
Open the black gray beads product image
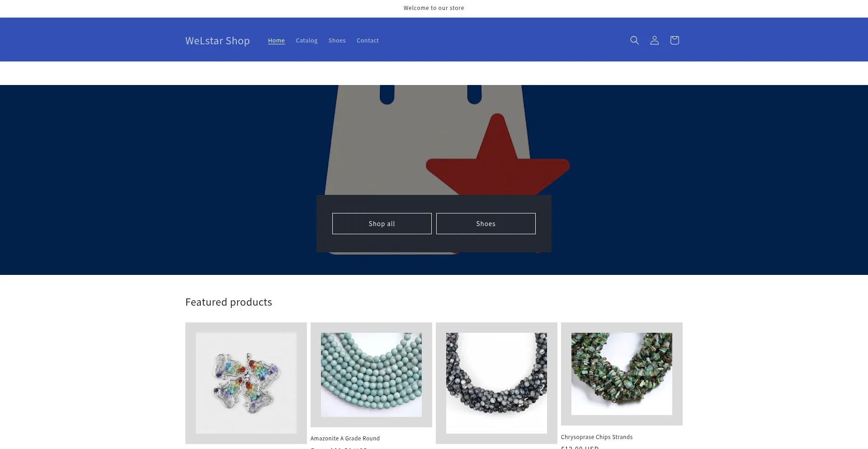coord(496,383)
